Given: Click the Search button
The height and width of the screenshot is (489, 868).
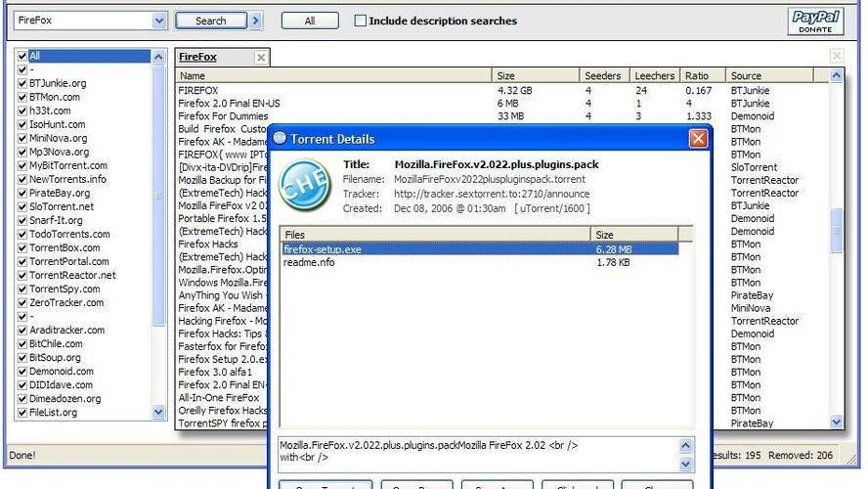Looking at the screenshot, I should pos(211,22).
